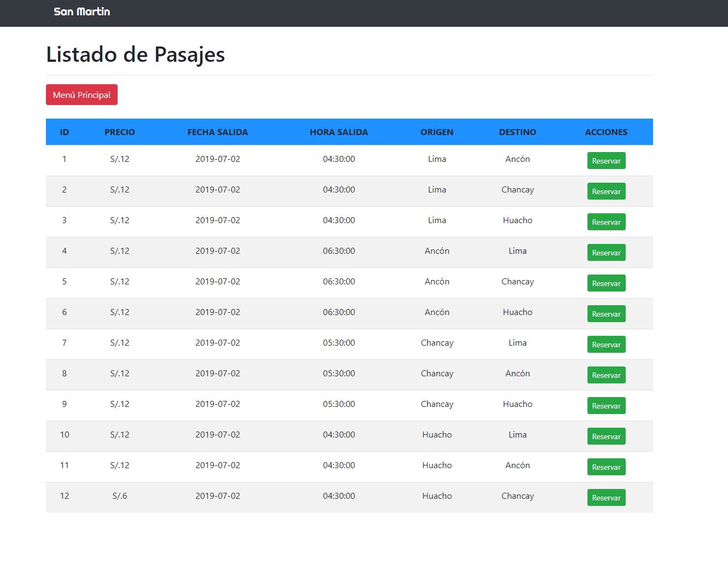Click the FECHA SALIDA column header
Image resolution: width=728 pixels, height=571 pixels.
pos(218,132)
